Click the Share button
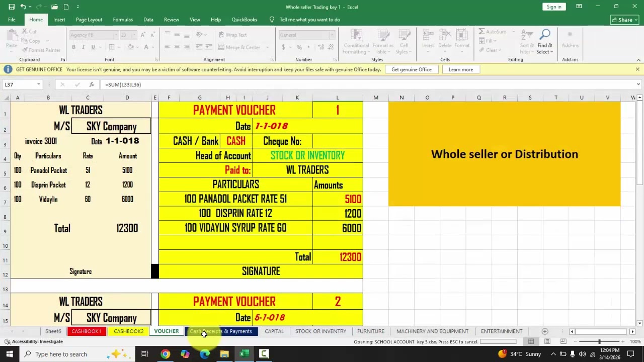 point(624,20)
